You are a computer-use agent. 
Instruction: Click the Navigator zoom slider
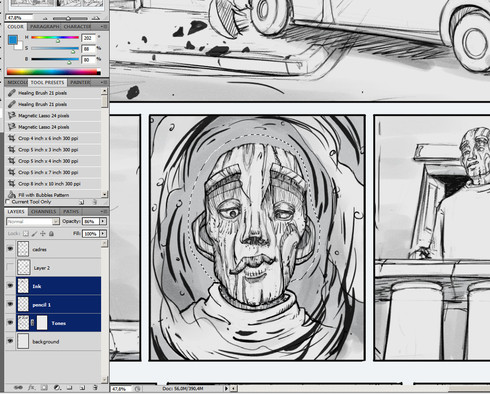[x=70, y=18]
